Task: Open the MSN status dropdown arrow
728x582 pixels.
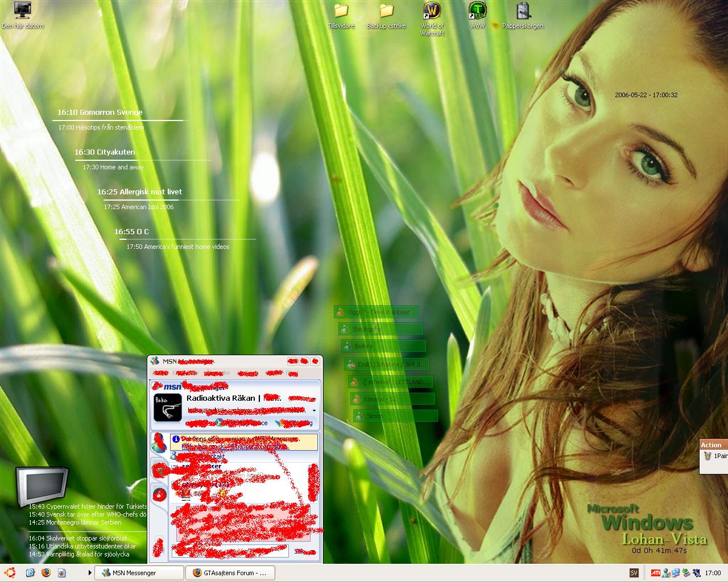Action: pos(314,410)
